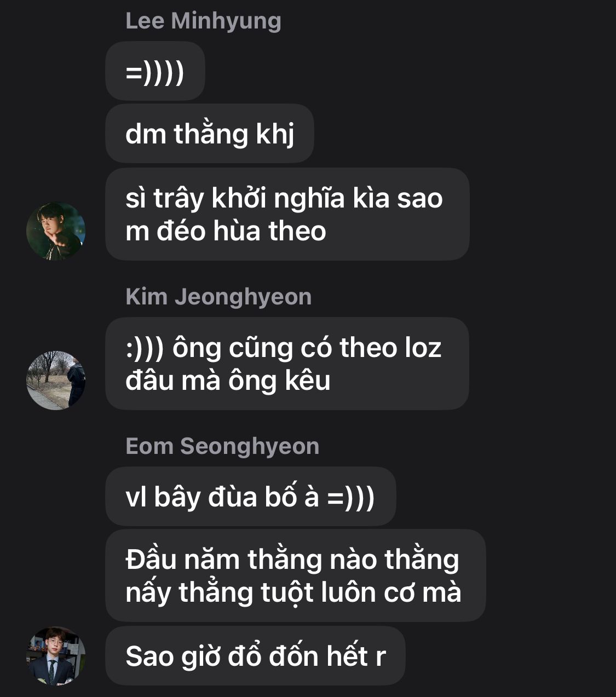Tap the sender name Kim Jeonghyeon

pos(218,297)
